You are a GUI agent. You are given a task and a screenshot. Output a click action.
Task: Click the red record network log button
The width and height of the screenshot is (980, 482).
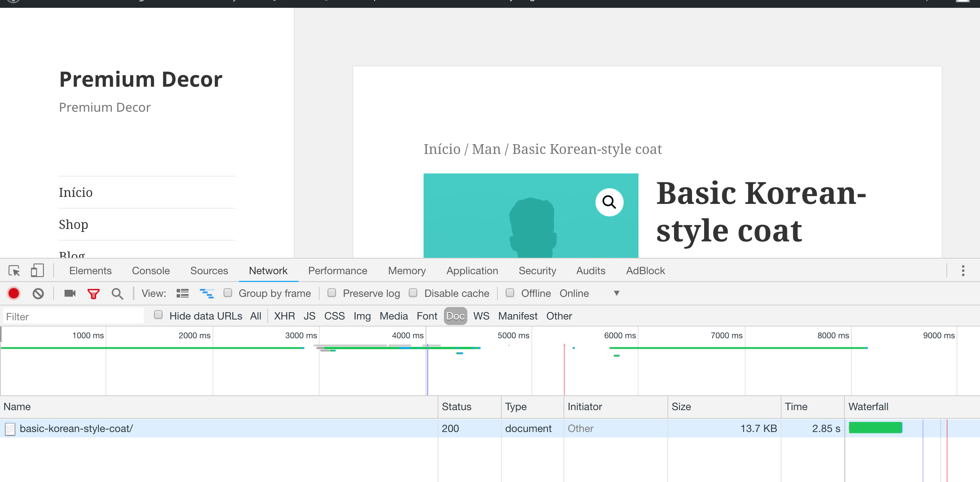14,293
